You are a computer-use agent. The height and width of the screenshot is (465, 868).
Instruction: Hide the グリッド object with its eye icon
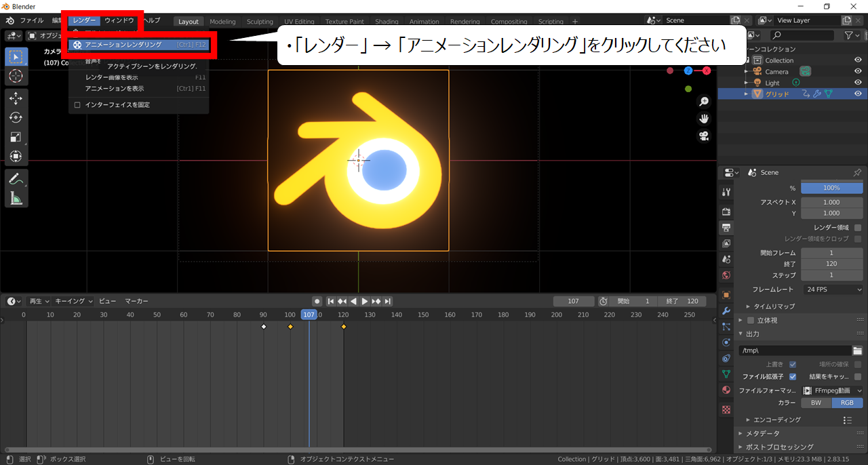[x=858, y=94]
